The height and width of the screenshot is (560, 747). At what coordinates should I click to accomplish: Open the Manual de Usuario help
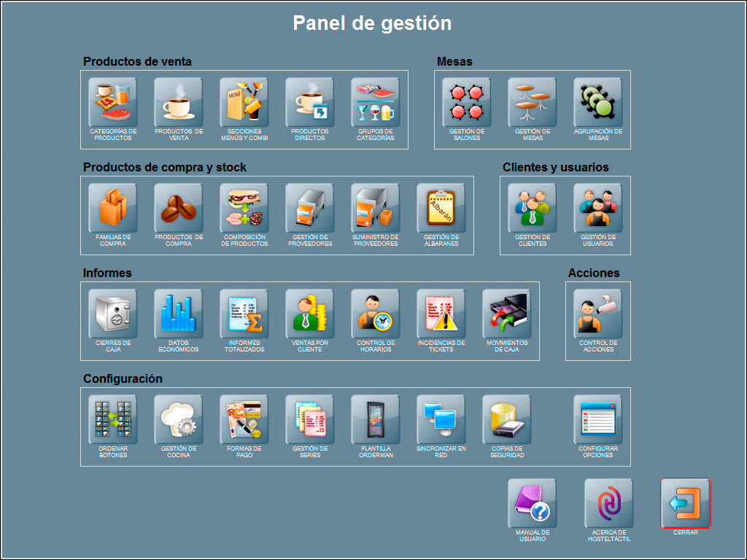532,503
